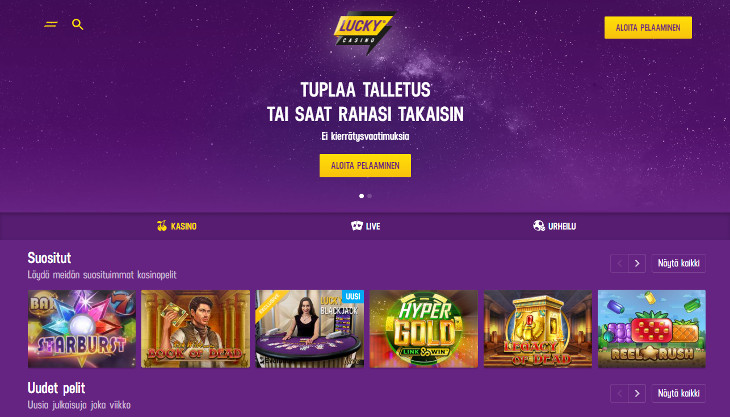Switch to second banner slide dot
This screenshot has height=417, width=730.
(x=370, y=196)
